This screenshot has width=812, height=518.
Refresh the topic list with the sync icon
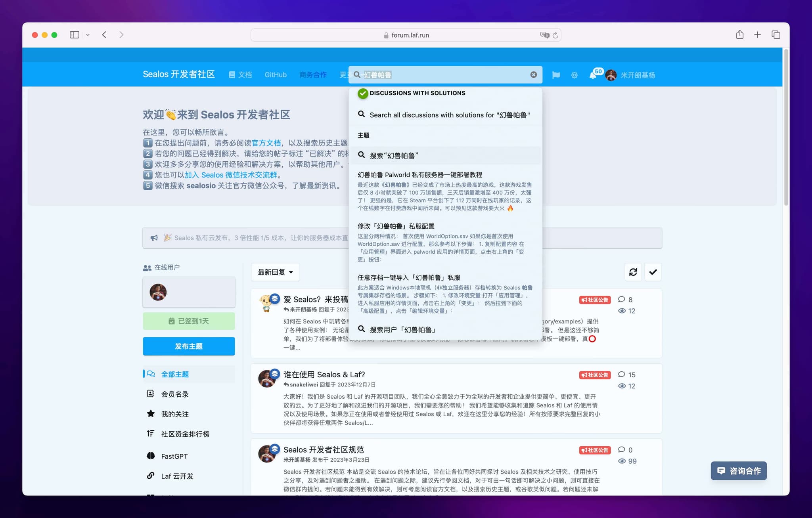tap(633, 272)
